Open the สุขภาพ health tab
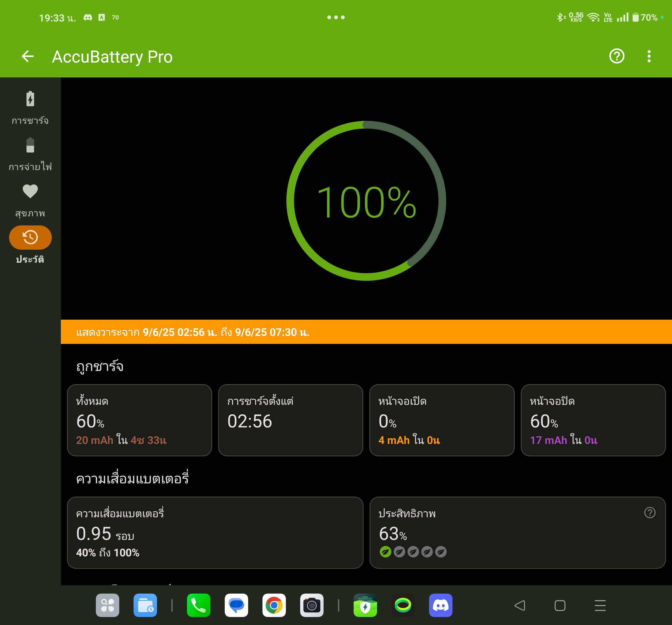 (x=30, y=200)
